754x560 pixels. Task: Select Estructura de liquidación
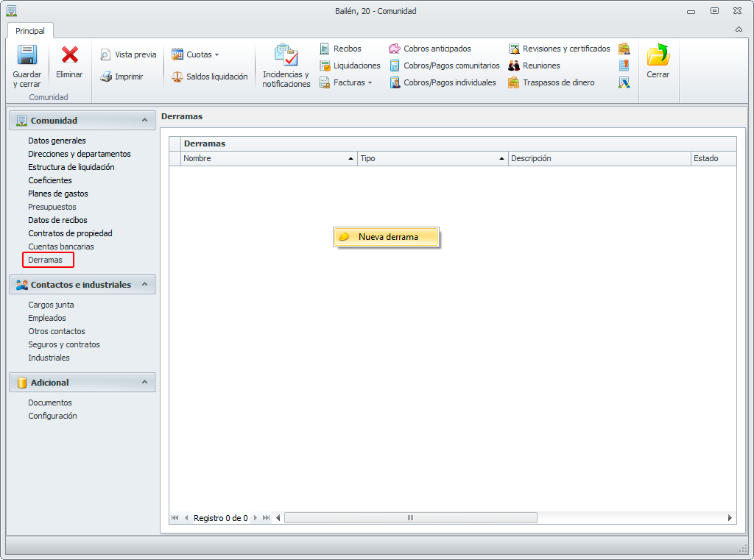tap(71, 167)
